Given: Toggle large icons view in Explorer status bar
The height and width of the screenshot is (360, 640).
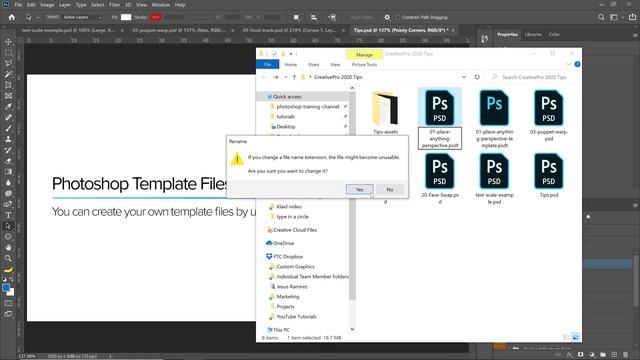Looking at the screenshot, I should coord(576,337).
